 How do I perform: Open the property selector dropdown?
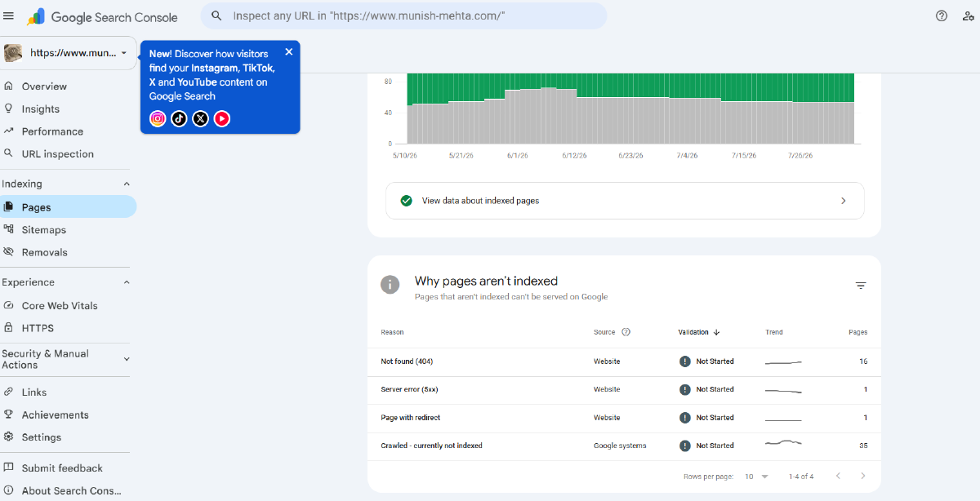[69, 53]
